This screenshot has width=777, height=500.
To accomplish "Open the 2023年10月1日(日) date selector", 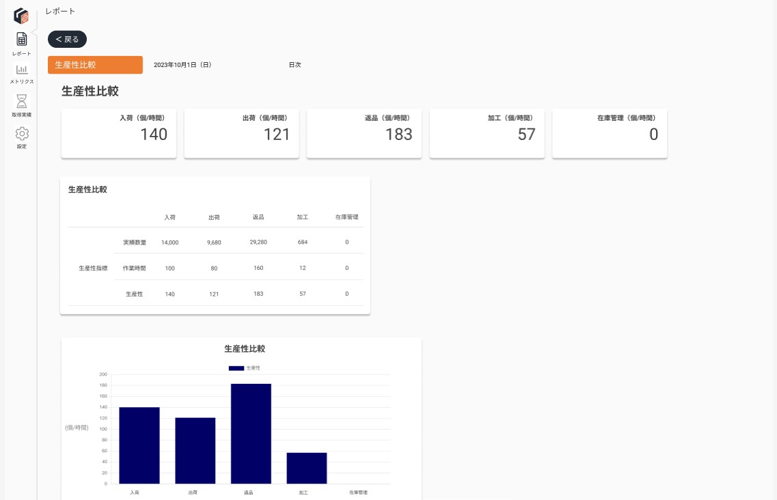I will pyautogui.click(x=182, y=65).
